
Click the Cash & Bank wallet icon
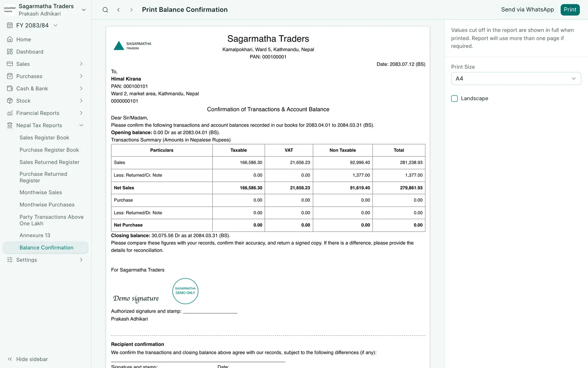tap(10, 88)
